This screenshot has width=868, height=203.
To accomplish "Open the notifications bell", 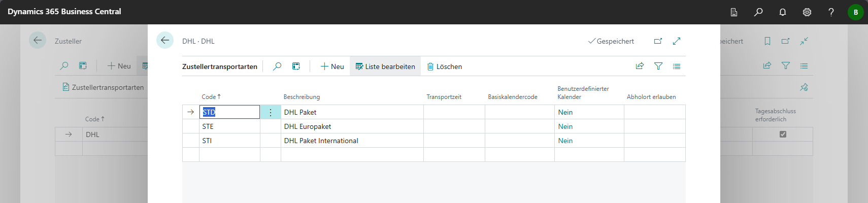I will [783, 12].
